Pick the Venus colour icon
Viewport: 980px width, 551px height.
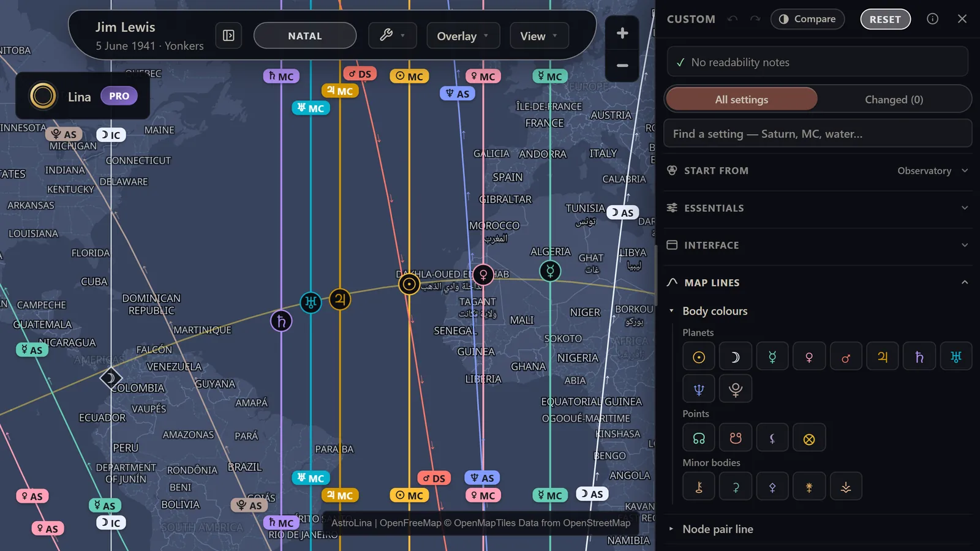809,357
